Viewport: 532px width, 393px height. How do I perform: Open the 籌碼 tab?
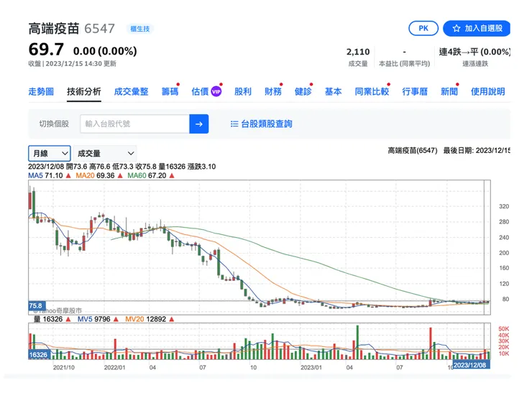tap(170, 91)
